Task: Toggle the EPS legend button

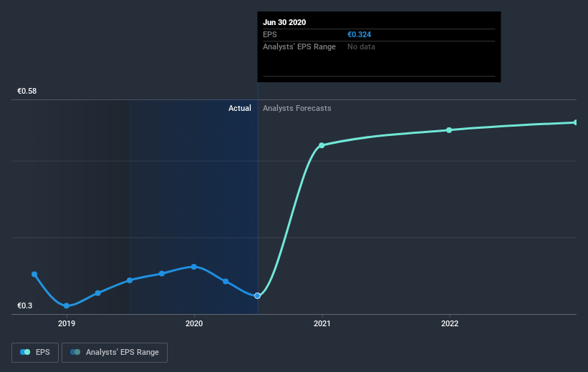Action: (35, 353)
